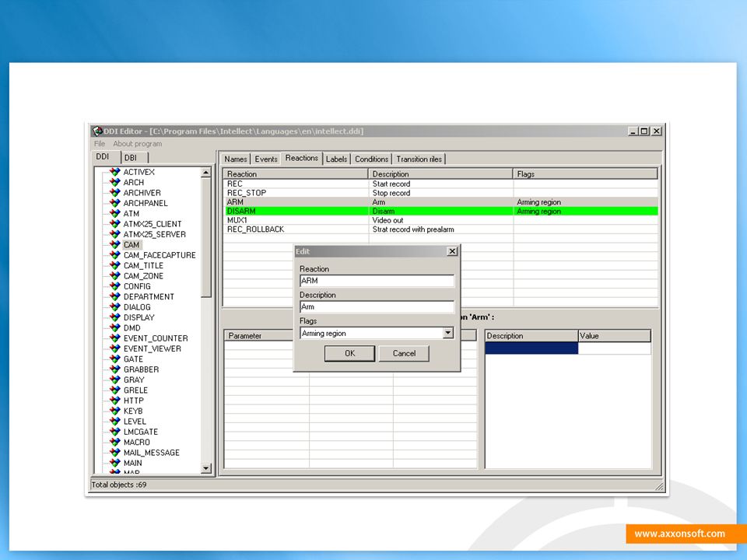Click the EVENT_COUNTER object icon
The height and width of the screenshot is (560, 747).
coord(115,338)
